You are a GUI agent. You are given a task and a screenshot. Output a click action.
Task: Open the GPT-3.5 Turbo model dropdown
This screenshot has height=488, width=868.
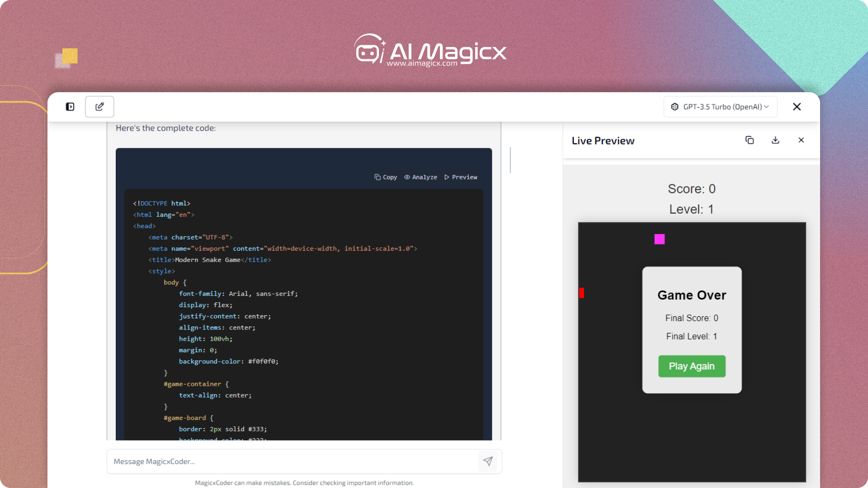[x=720, y=107]
